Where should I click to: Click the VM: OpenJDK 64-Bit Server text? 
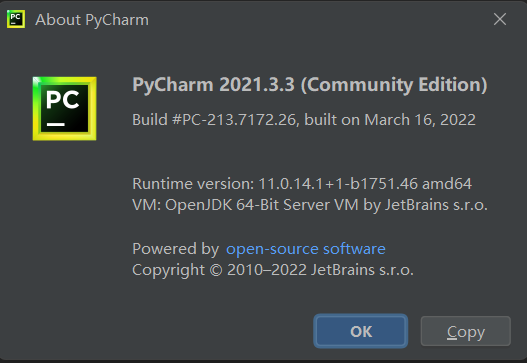coord(310,205)
